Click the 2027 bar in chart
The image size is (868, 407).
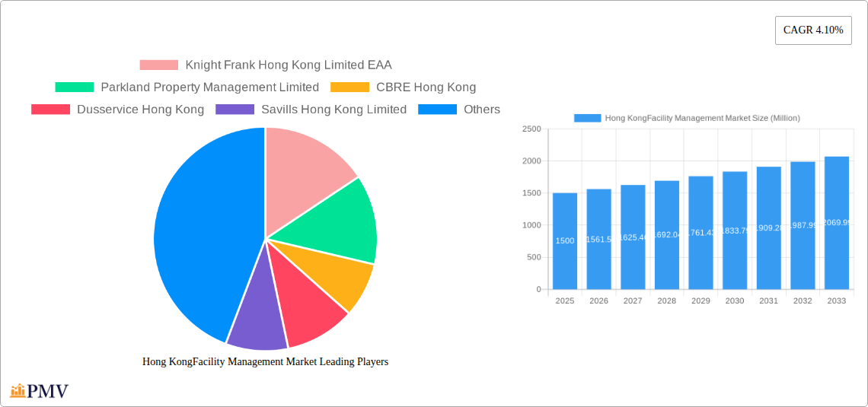pos(633,237)
